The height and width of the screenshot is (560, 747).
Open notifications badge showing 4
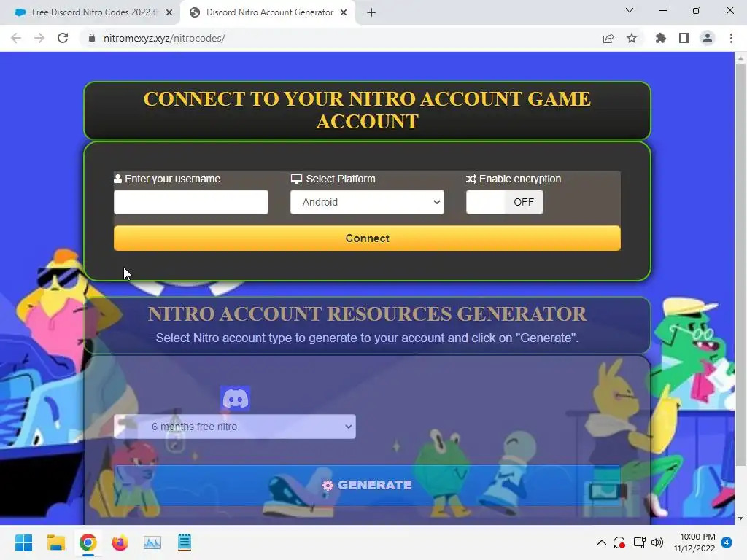point(727,542)
